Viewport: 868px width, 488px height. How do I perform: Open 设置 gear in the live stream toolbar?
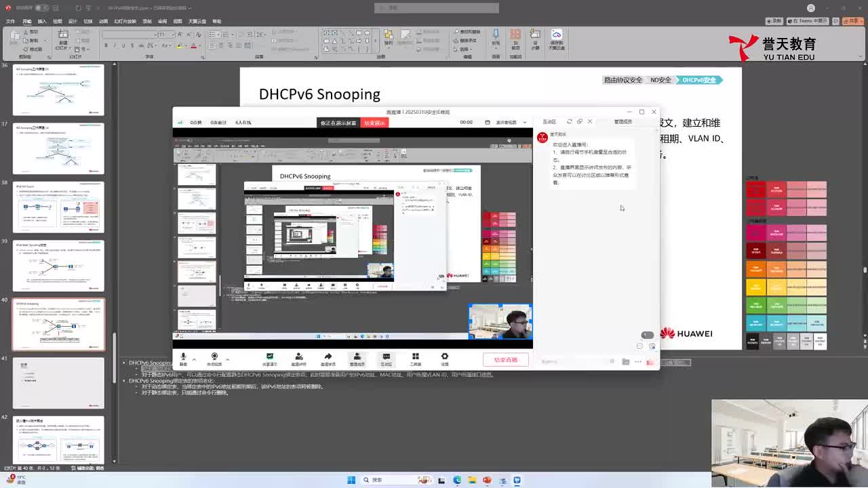[445, 359]
